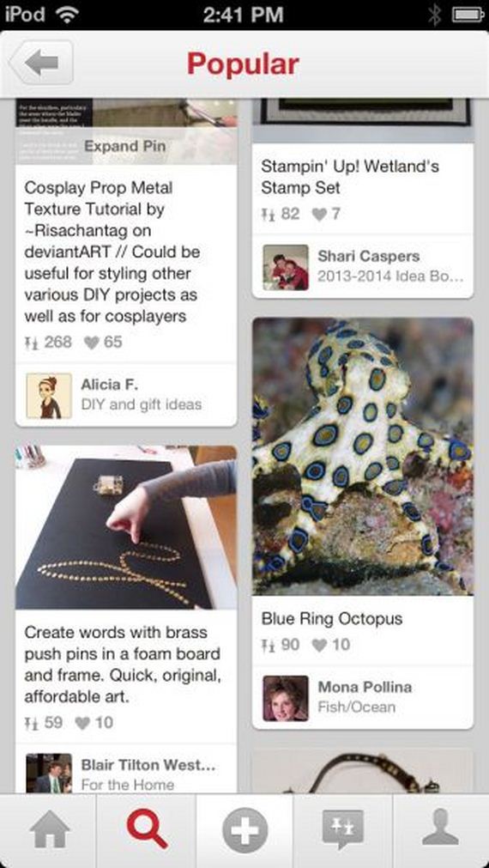Tap repin count icon under Cosplay Prop pin
This screenshot has height=868, width=489.
tap(31, 342)
